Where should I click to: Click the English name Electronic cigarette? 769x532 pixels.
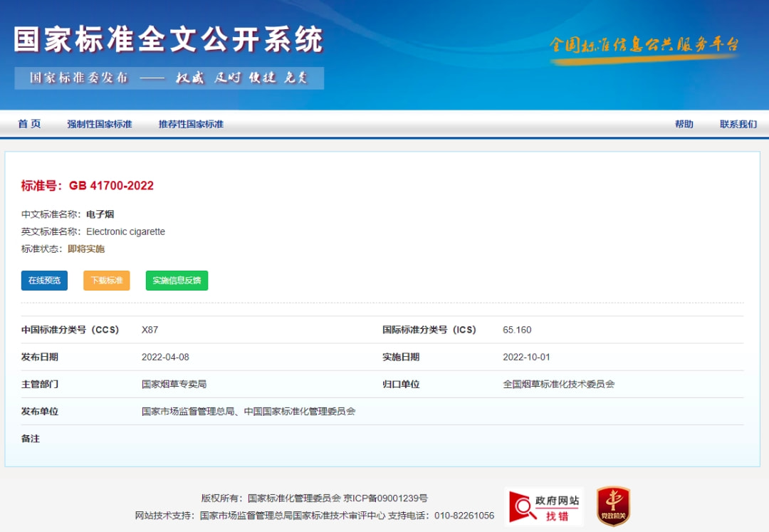tap(125, 231)
